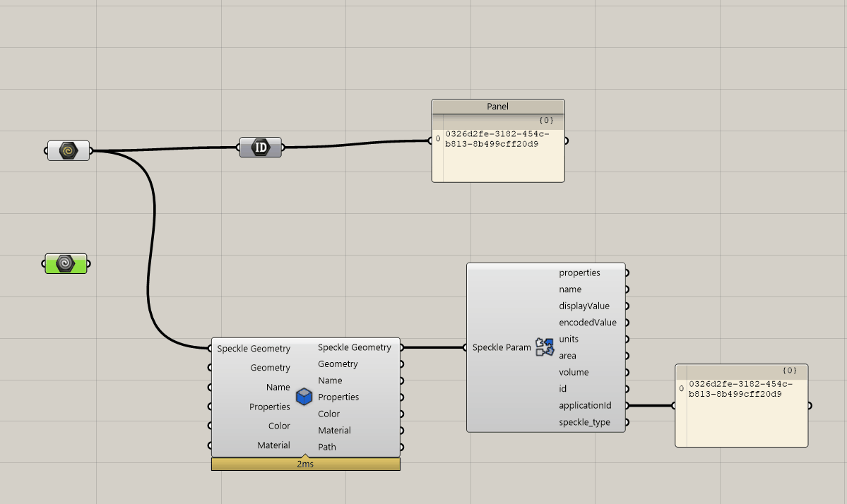This screenshot has height=504, width=847.
Task: Click the Speckle Geometry output label
Action: click(355, 347)
